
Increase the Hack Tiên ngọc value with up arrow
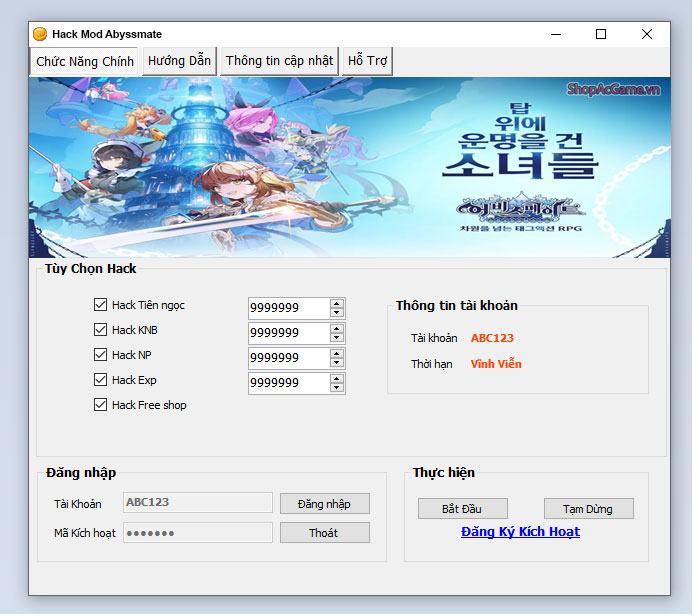[x=337, y=304]
